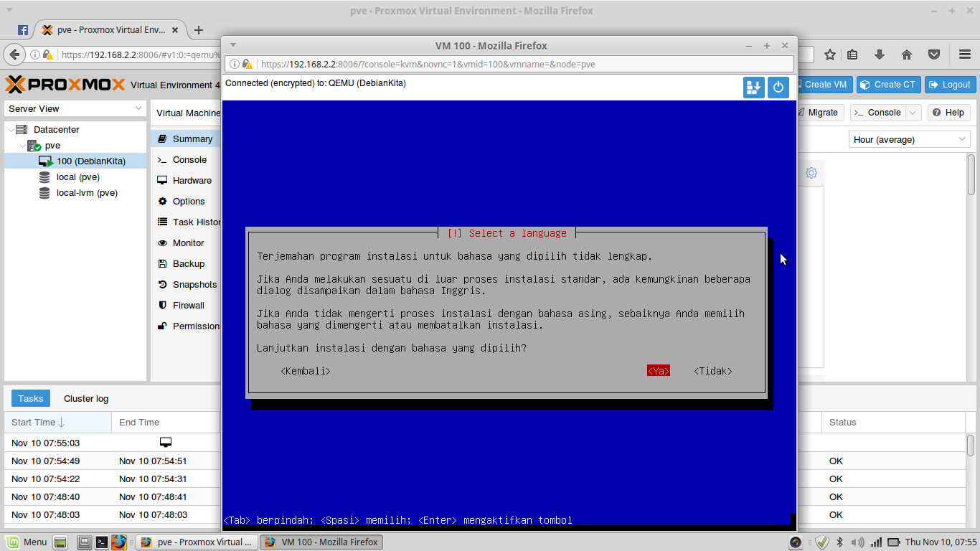
Task: Open the Mint Menu button
Action: click(27, 542)
